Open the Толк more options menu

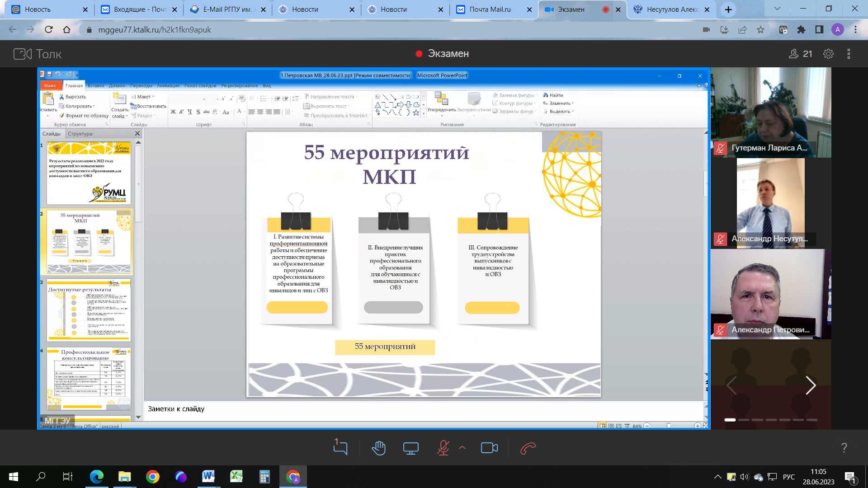point(849,54)
